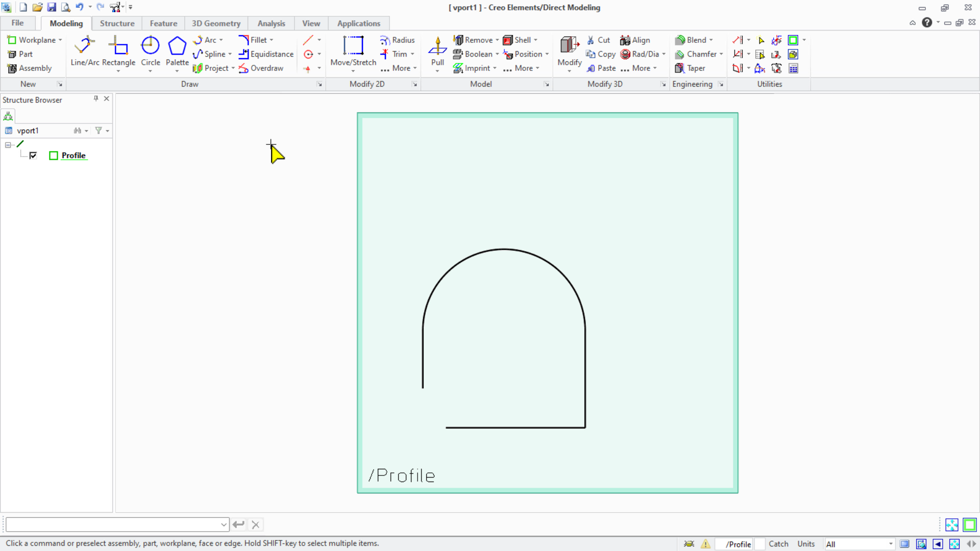
Task: Open Modify 2D More options
Action: click(x=399, y=68)
